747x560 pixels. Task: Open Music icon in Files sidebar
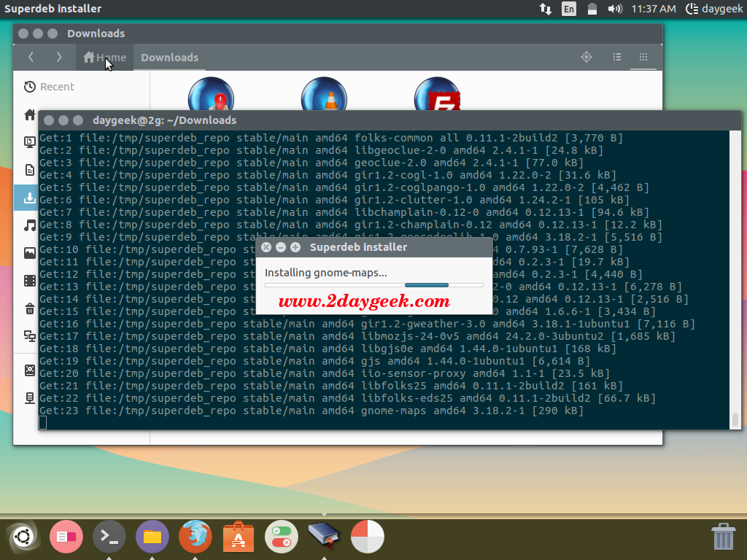tap(29, 225)
